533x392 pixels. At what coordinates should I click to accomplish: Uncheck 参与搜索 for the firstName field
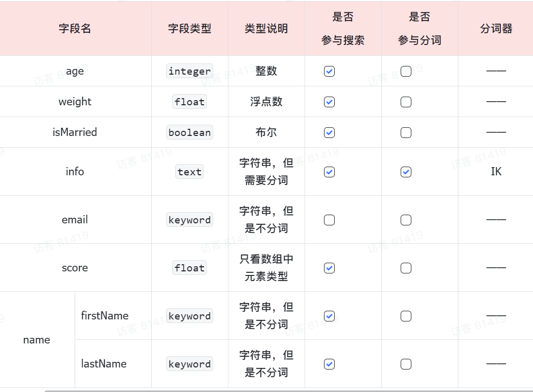pos(330,316)
